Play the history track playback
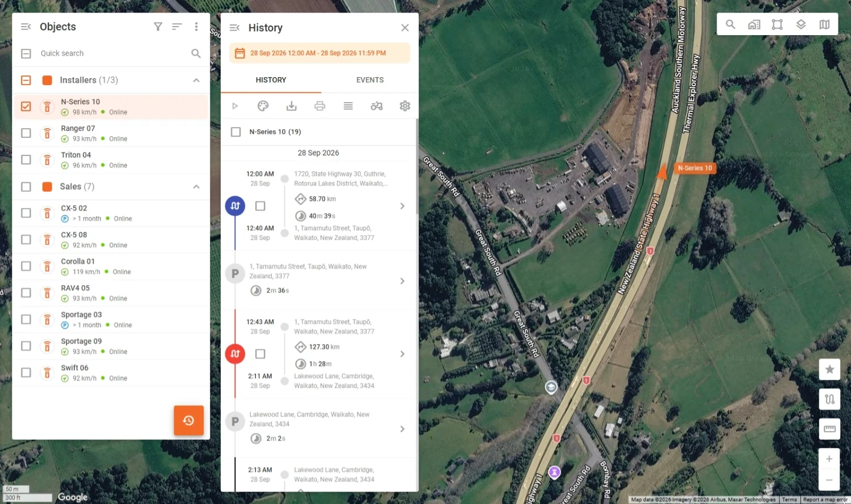This screenshot has width=851, height=504. 235,106
